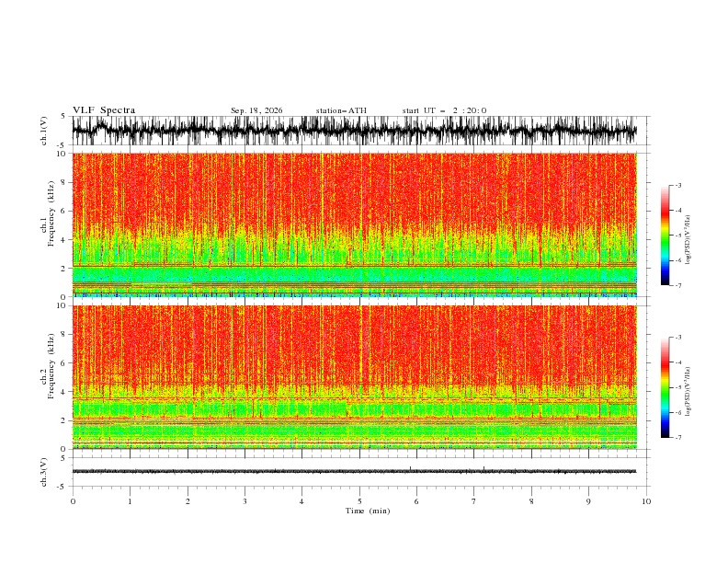The height and width of the screenshot is (563, 728).
Task: Click the 0 minute tick label on time axis
Action: [x=73, y=501]
